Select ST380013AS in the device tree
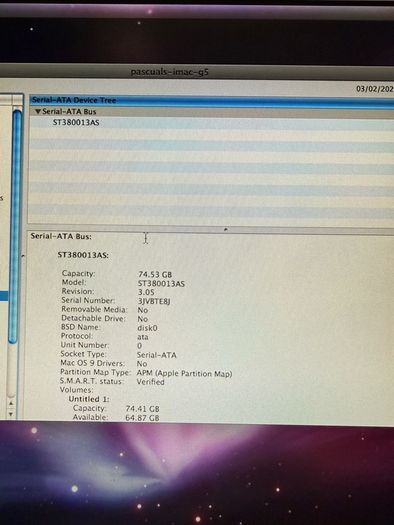394x525 pixels. 76,123
